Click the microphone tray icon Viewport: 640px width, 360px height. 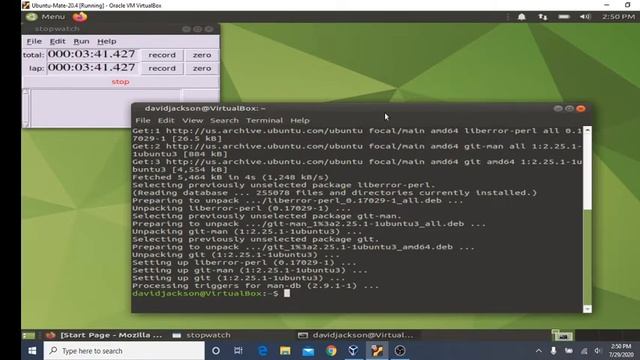click(553, 351)
